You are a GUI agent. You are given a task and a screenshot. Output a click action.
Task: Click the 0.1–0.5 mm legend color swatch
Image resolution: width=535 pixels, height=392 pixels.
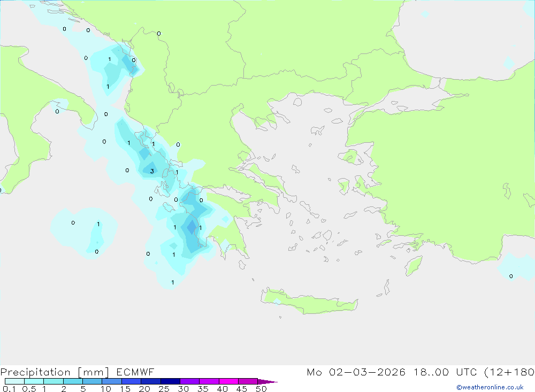tap(14, 381)
